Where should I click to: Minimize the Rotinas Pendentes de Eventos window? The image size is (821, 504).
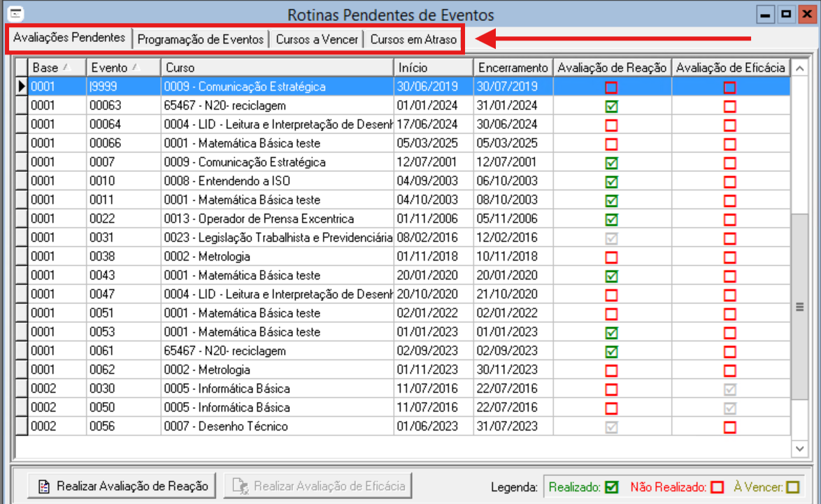[767, 13]
